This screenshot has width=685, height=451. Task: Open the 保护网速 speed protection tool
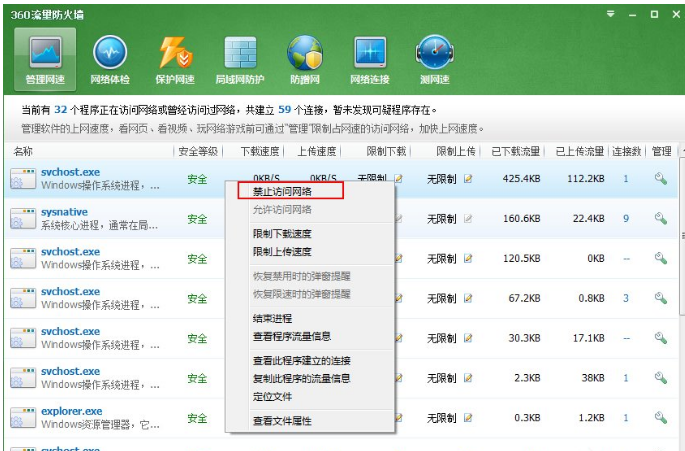175,59
